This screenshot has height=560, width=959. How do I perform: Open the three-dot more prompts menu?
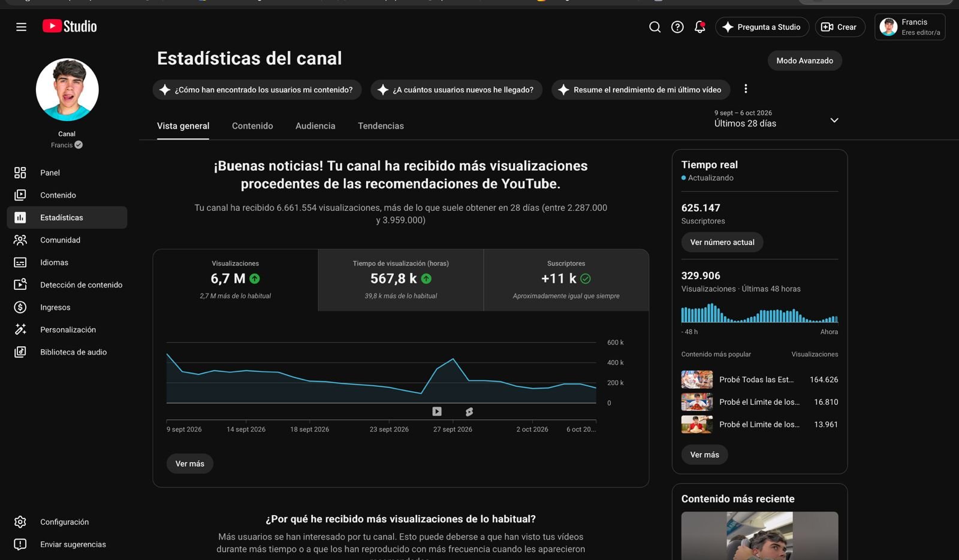click(746, 89)
